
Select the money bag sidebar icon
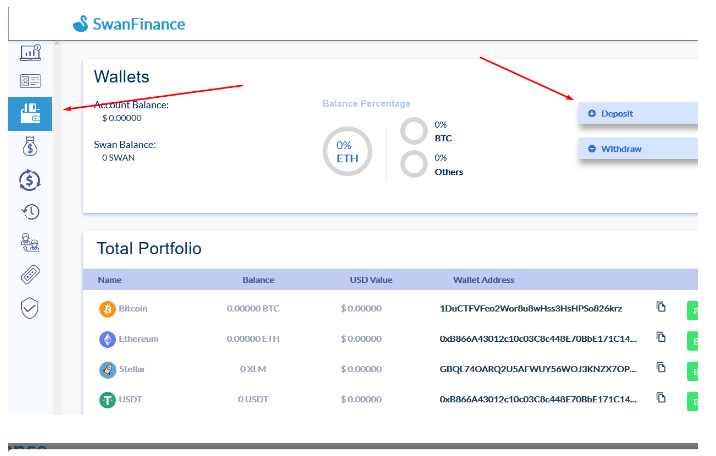point(30,148)
